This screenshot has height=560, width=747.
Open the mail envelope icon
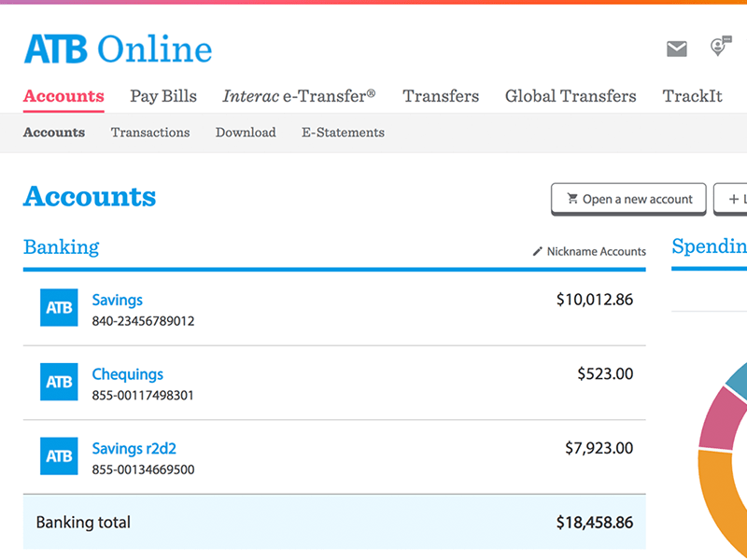[676, 49]
